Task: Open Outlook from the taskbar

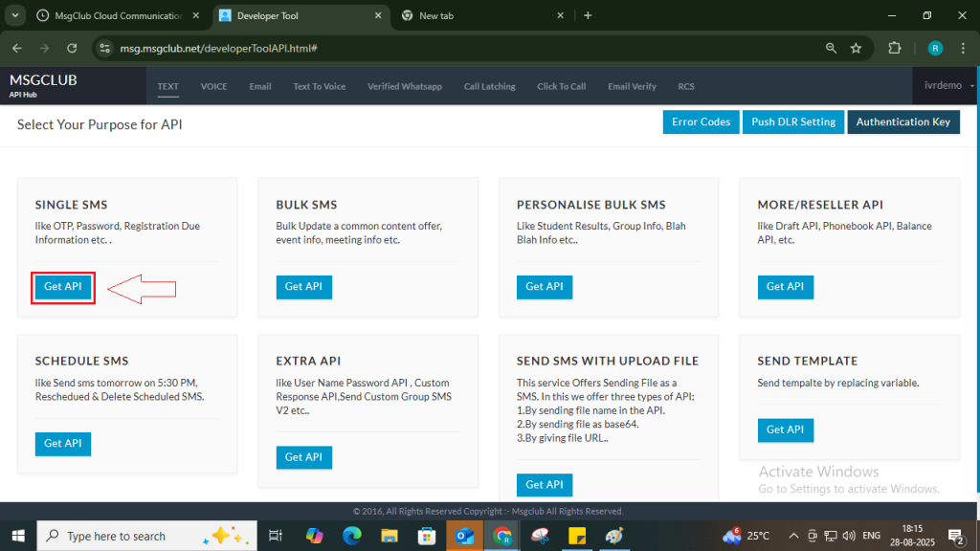Action: (464, 536)
